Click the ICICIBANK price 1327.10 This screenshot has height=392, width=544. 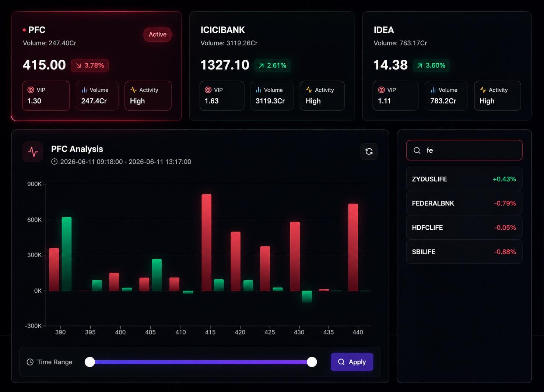point(225,65)
